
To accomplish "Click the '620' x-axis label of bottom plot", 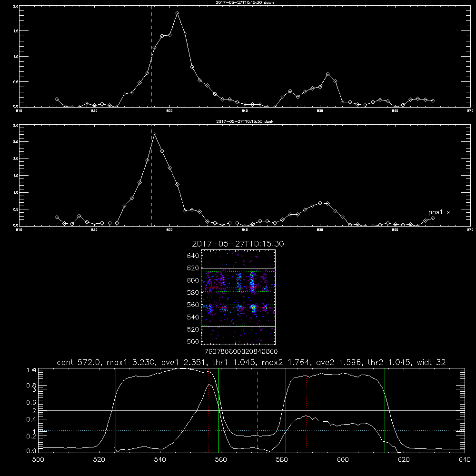I will pyautogui.click(x=404, y=460).
